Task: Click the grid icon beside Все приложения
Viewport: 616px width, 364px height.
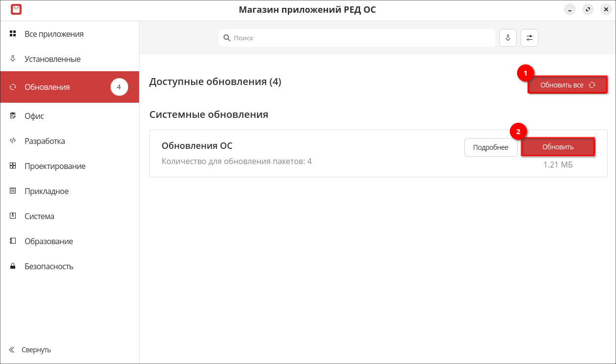Action: [x=13, y=34]
